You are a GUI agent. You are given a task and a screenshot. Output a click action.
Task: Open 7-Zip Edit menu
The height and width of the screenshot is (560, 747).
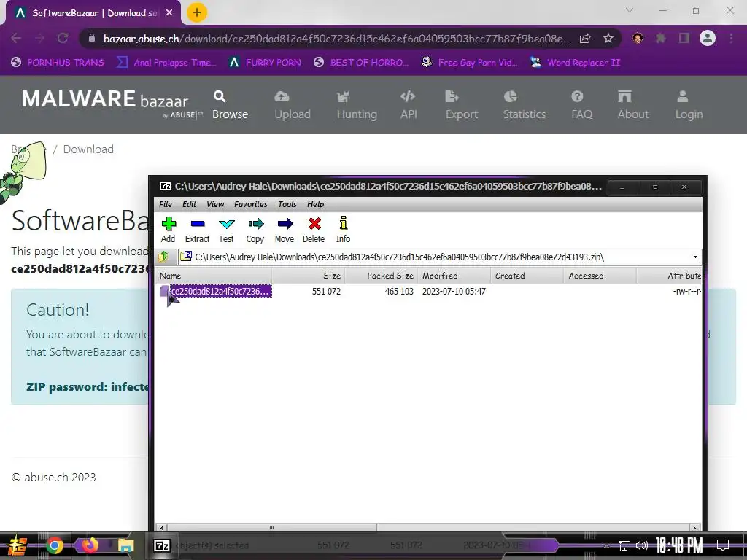189,204
